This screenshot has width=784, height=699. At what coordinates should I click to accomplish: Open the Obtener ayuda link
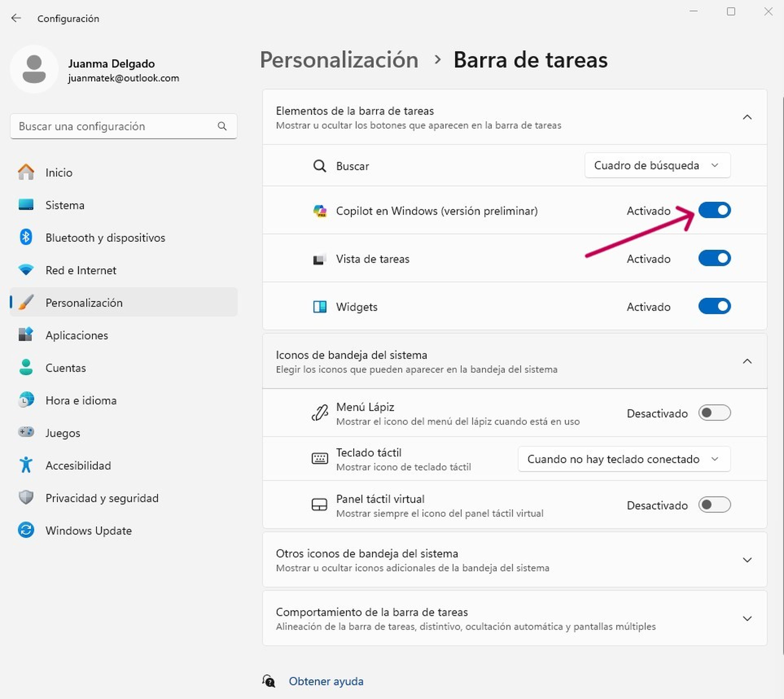click(326, 681)
